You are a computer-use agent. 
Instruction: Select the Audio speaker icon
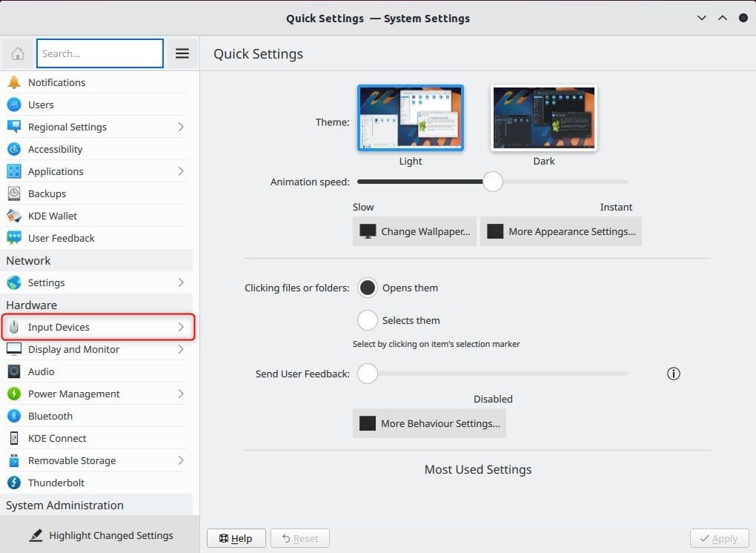14,371
